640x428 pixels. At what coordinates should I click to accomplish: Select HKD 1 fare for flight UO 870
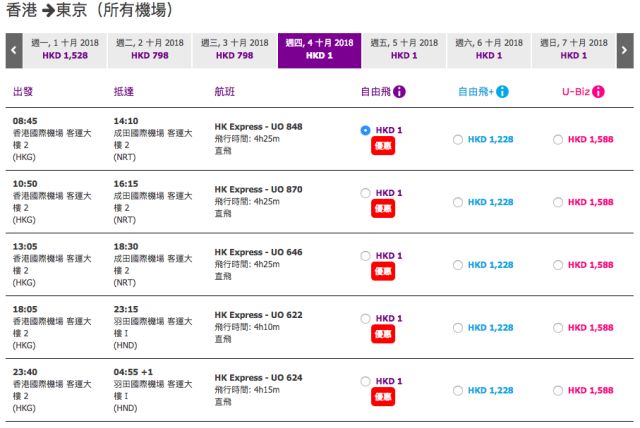click(365, 193)
